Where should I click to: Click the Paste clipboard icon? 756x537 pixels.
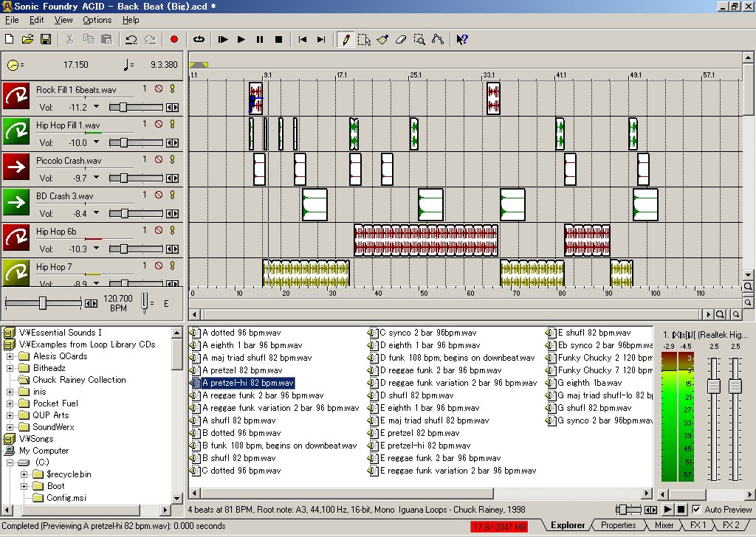(x=107, y=40)
